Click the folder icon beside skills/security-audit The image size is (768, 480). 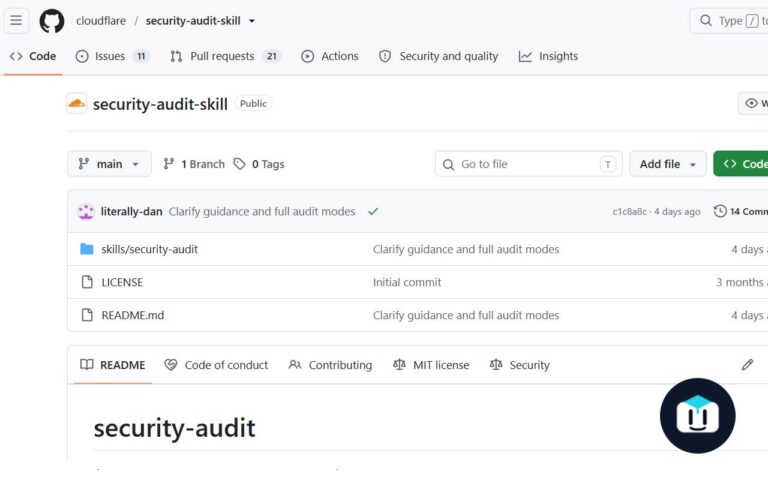tap(87, 249)
